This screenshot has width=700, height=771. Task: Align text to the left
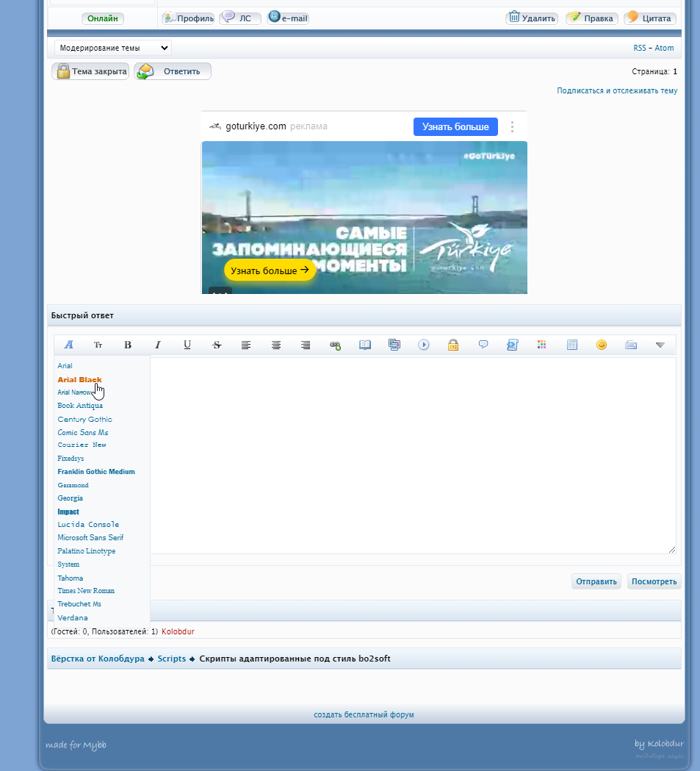tap(246, 345)
